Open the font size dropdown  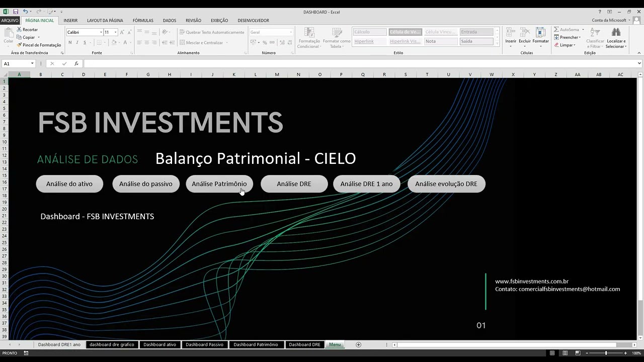(x=115, y=32)
